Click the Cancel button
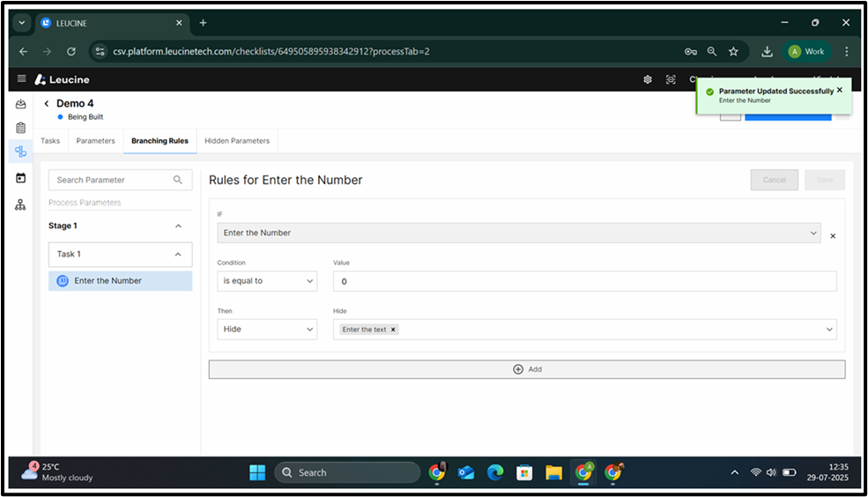This screenshot has width=868, height=497. pos(774,180)
